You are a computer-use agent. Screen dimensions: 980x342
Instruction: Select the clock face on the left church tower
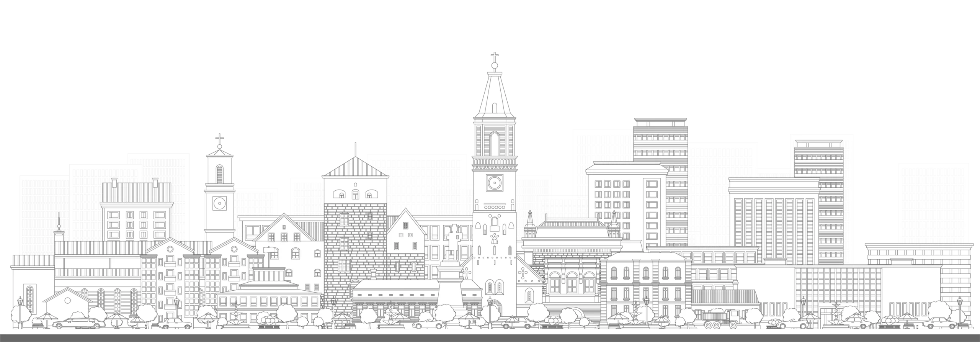click(219, 203)
